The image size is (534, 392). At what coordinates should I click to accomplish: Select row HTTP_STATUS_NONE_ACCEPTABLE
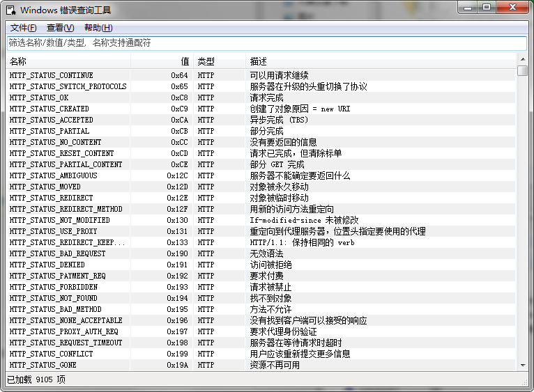[x=261, y=320]
